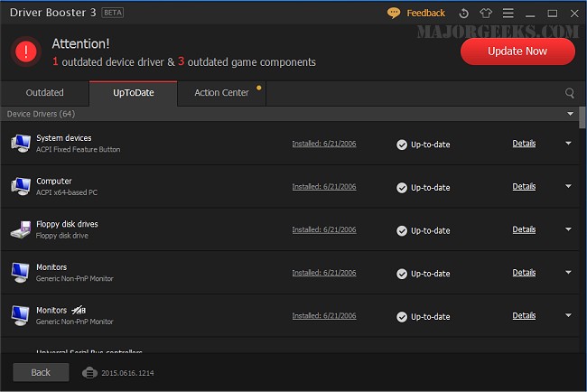The width and height of the screenshot is (587, 392).
Task: Click the second Monitors device icon with signature badge
Action: (21, 315)
